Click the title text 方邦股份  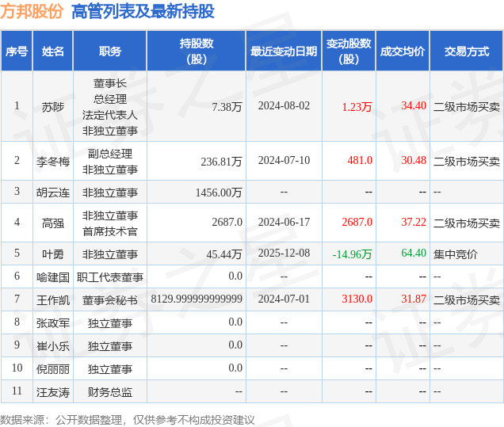(32, 12)
